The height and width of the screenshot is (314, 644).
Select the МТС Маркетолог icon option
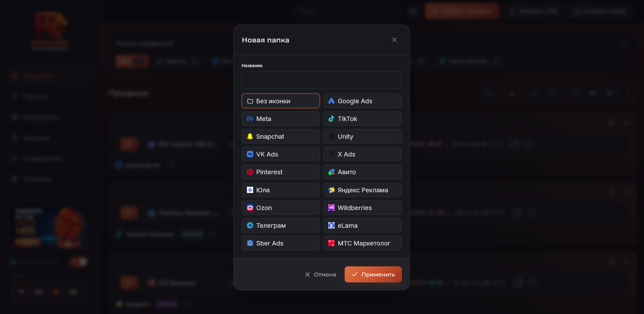(x=362, y=243)
